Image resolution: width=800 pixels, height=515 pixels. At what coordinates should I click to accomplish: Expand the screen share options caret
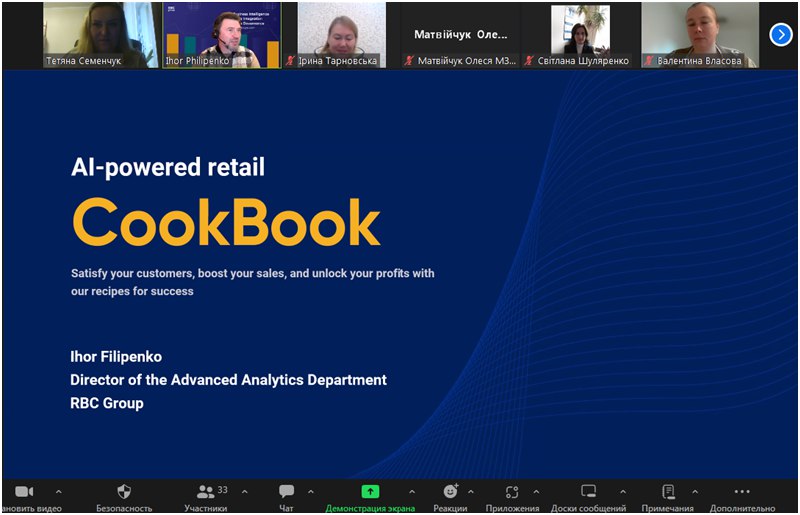(x=412, y=492)
